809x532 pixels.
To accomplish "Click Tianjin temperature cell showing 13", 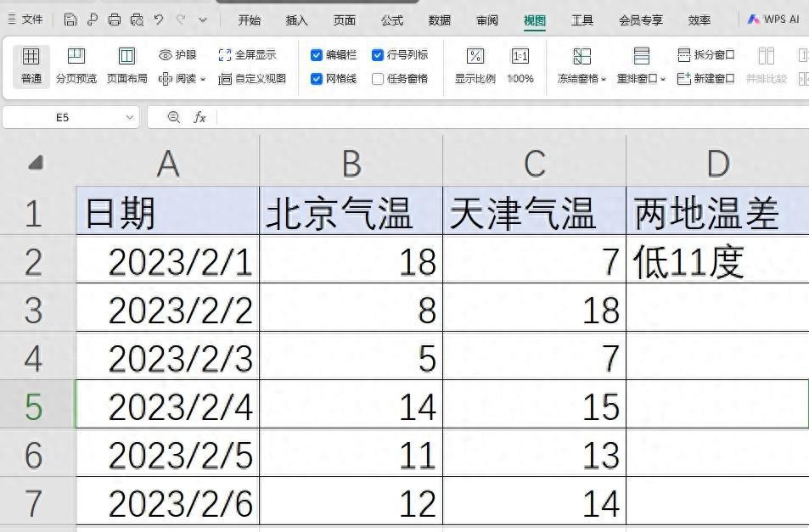I will tap(535, 452).
